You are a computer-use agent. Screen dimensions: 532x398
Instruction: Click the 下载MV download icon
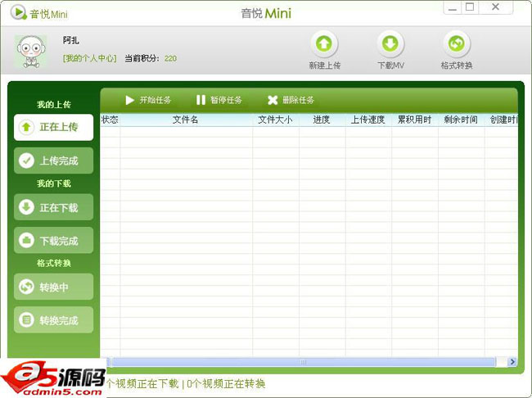tap(390, 44)
